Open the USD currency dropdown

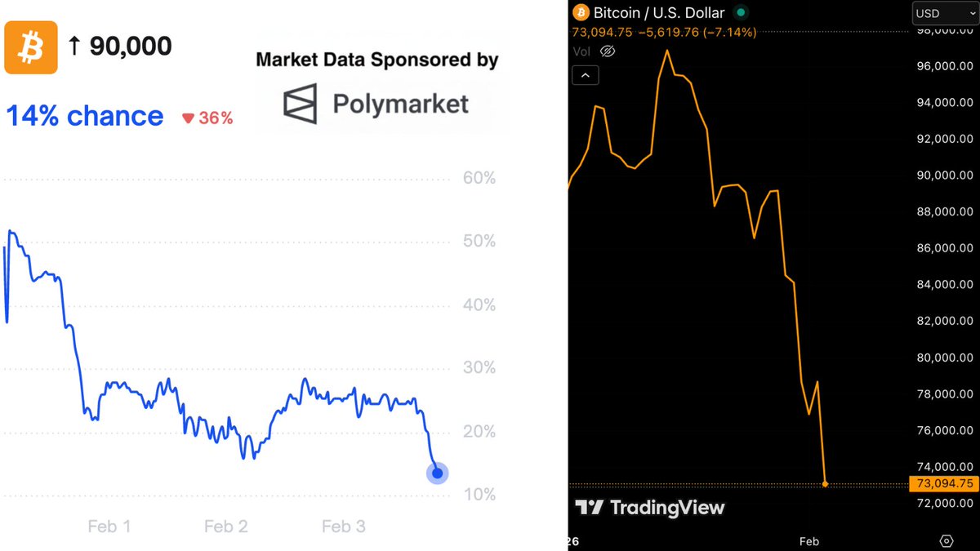point(944,13)
